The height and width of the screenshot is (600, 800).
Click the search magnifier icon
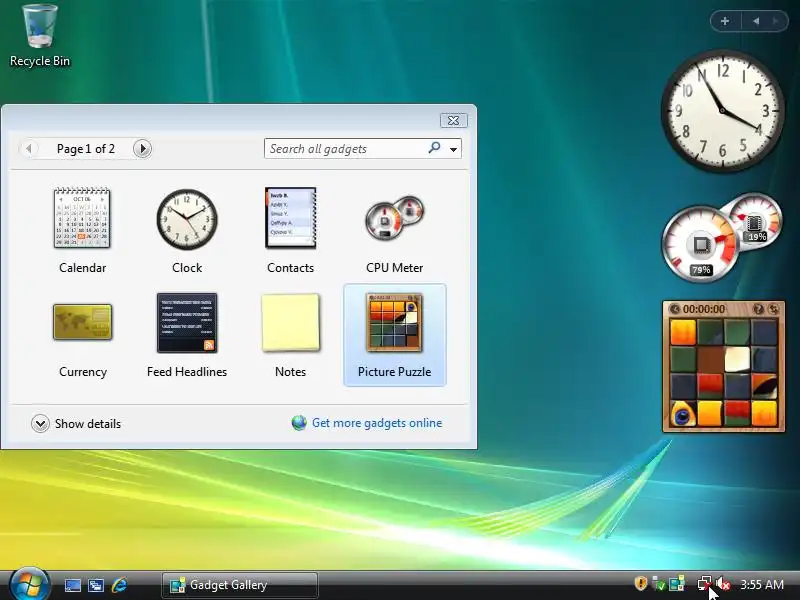[434, 148]
